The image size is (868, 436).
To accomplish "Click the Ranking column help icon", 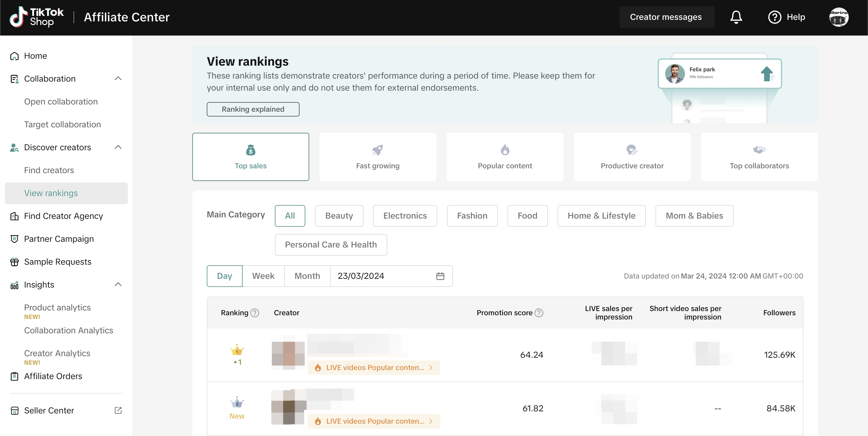I will pos(255,313).
